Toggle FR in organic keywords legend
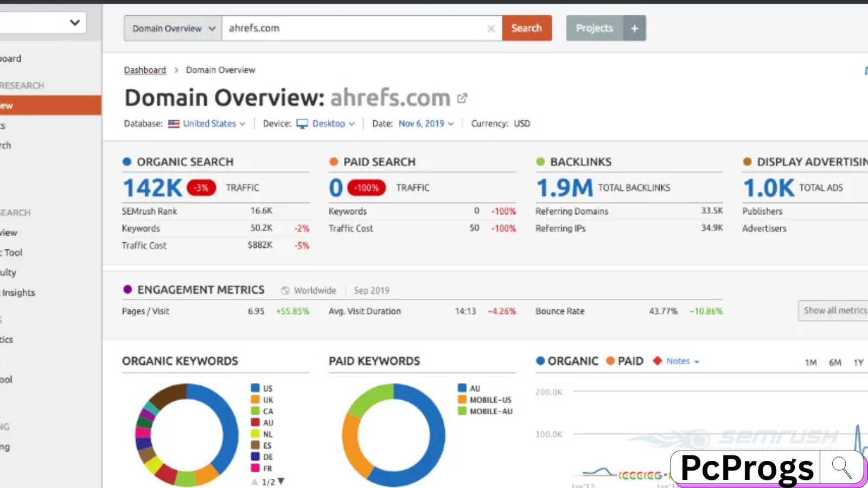Viewport: 868px width, 488px height. pyautogui.click(x=261, y=468)
